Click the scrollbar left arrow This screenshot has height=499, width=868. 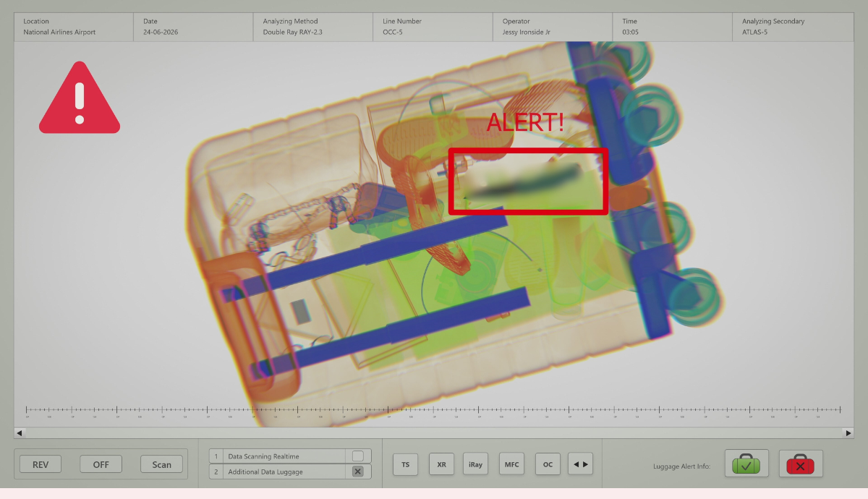(20, 432)
